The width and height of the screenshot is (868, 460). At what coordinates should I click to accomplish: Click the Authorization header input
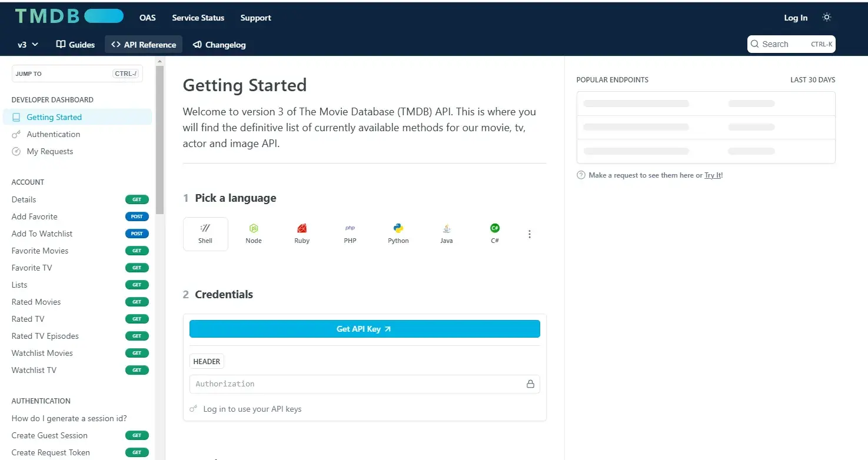point(365,384)
